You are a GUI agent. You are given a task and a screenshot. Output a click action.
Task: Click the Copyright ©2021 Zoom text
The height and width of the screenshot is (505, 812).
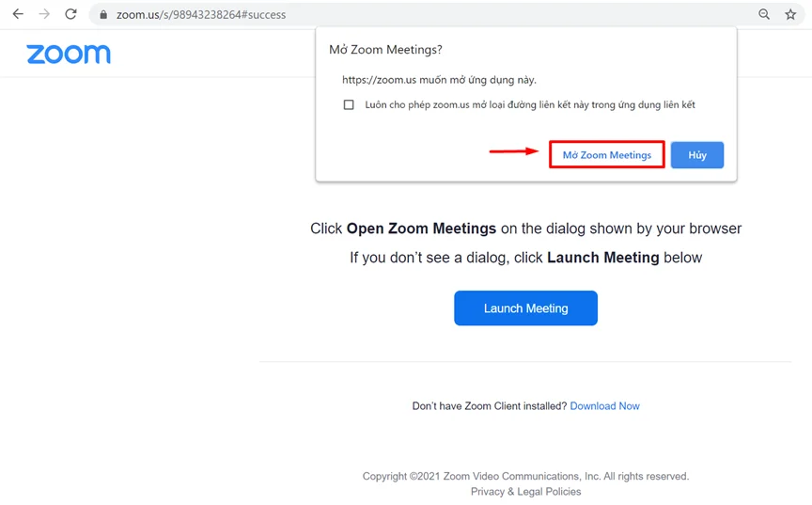point(525,476)
